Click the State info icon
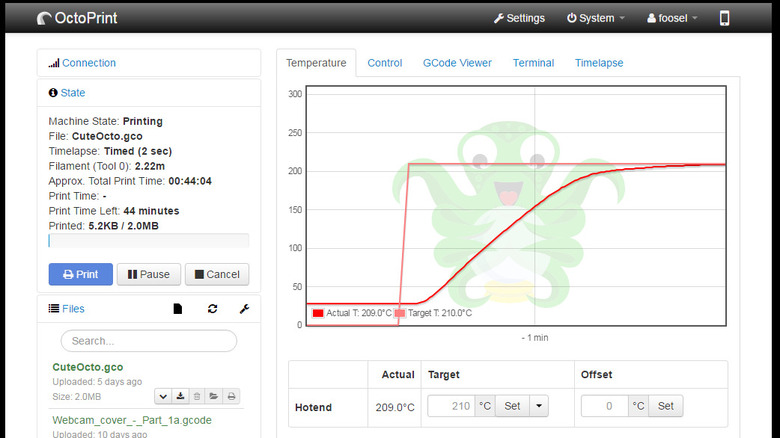The height and width of the screenshot is (438, 780). (x=53, y=93)
